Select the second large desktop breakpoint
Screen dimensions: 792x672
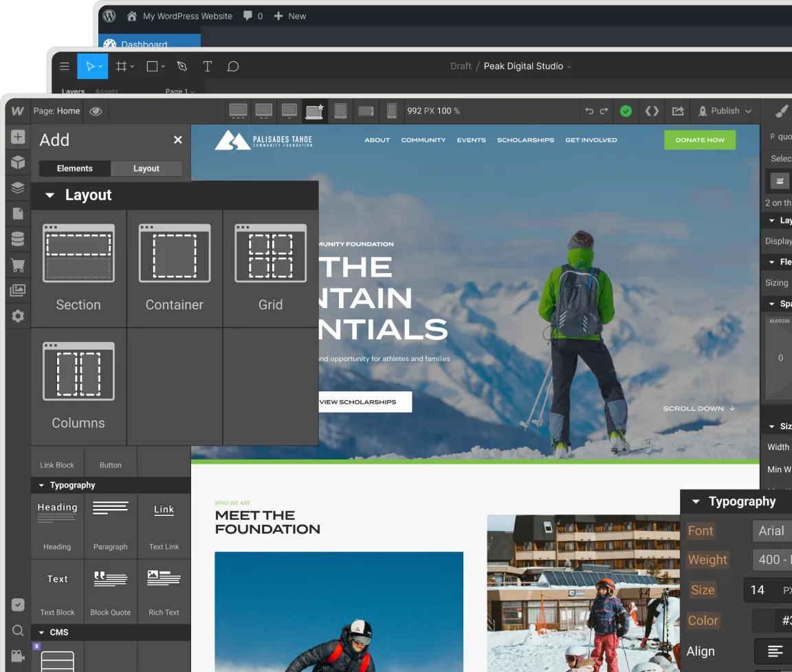[x=264, y=111]
